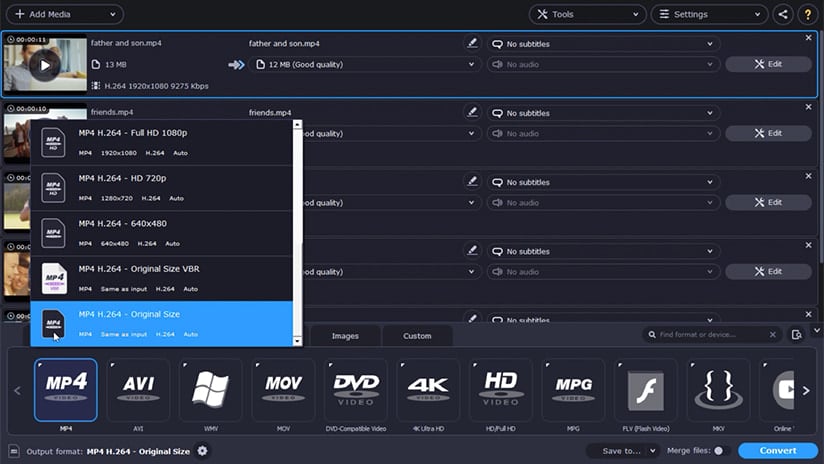Toggle the Merge files switch
Viewport: 824px width, 464px height.
coord(720,451)
